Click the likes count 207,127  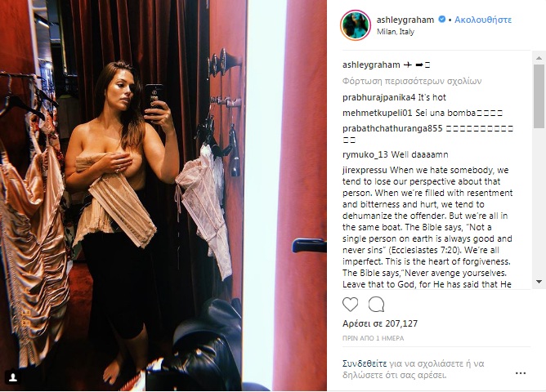pos(401,323)
